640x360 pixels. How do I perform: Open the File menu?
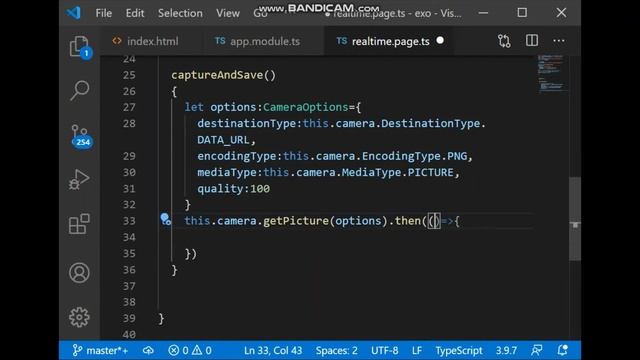coord(104,13)
